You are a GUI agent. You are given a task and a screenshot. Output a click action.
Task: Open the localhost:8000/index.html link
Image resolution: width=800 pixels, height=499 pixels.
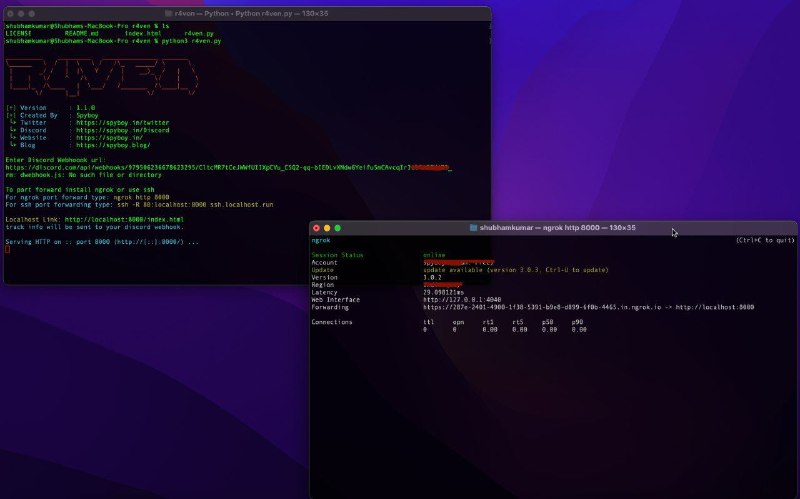point(124,220)
